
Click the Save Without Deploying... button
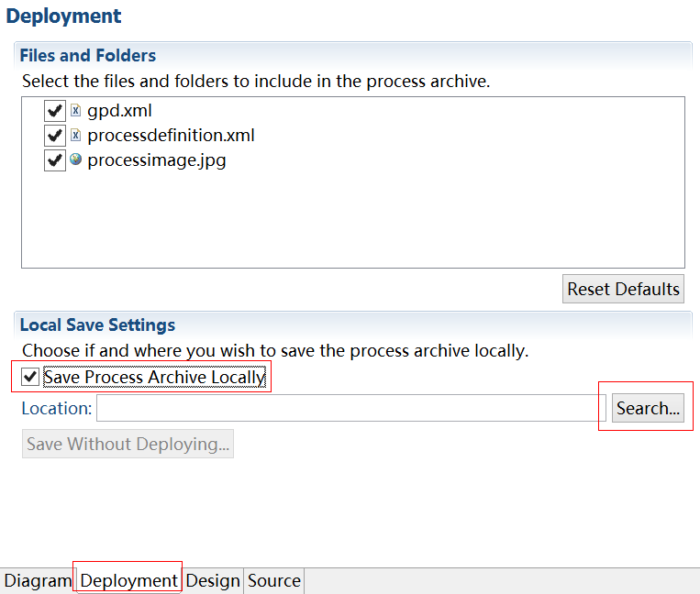[128, 444]
